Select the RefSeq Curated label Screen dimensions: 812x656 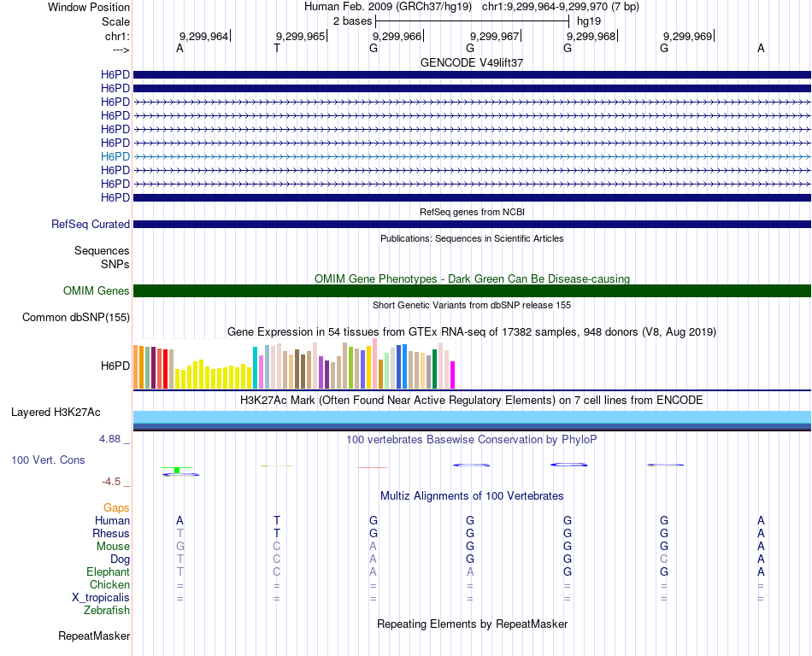[x=90, y=225]
